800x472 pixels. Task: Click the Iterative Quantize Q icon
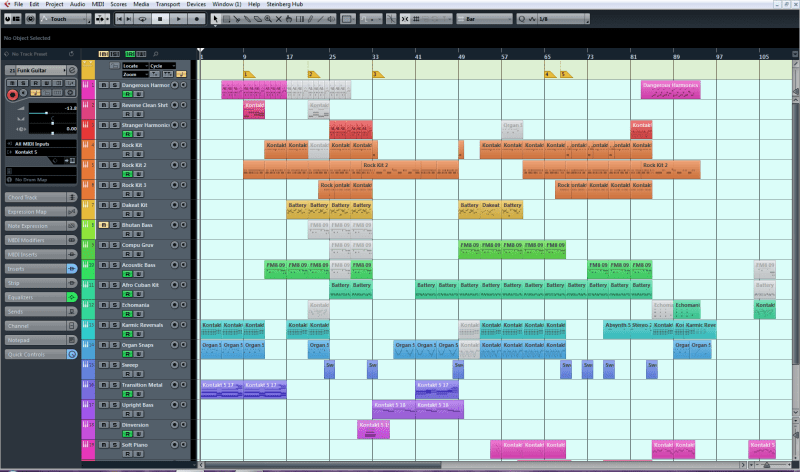tap(521, 19)
